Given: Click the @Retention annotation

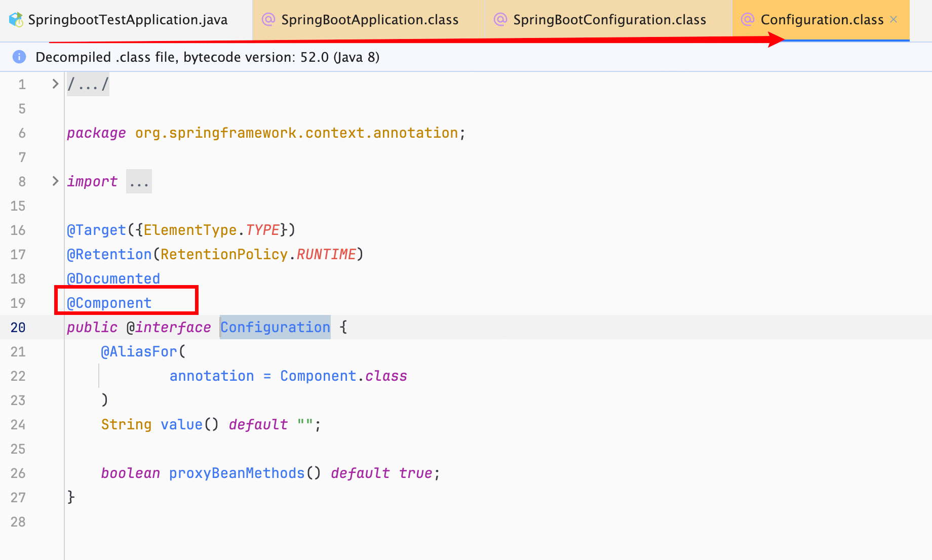Looking at the screenshot, I should point(109,254).
